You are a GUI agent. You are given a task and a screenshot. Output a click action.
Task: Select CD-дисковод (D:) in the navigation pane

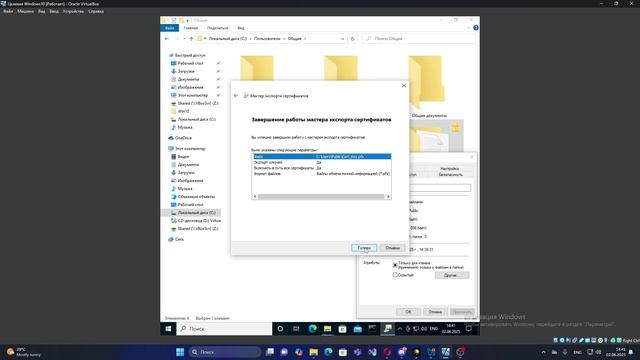pos(199,220)
